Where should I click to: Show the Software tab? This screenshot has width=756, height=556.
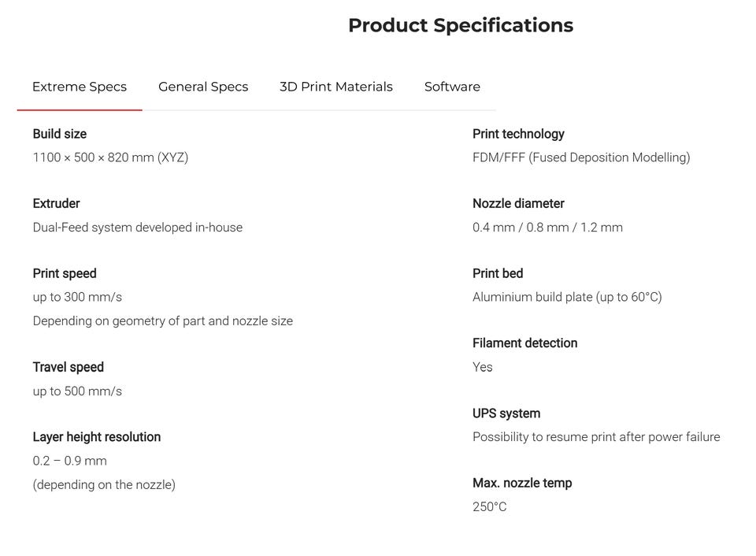click(x=452, y=87)
